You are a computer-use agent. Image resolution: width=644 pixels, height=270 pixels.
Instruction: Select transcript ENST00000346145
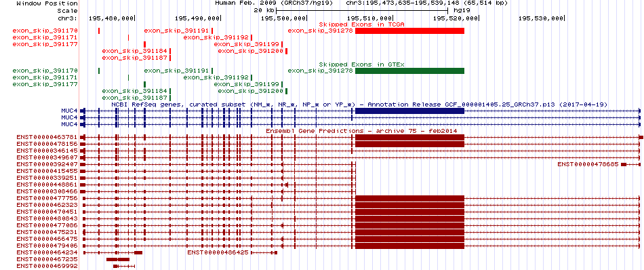(47, 151)
